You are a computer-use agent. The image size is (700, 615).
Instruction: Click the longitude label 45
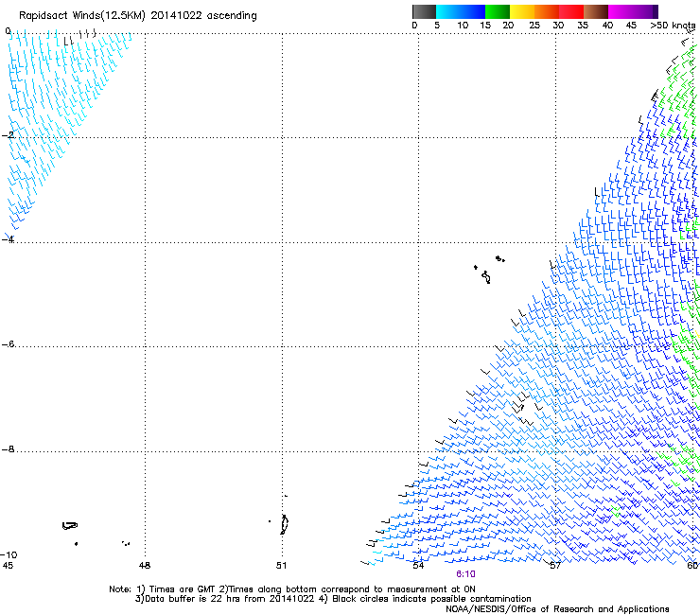point(8,566)
